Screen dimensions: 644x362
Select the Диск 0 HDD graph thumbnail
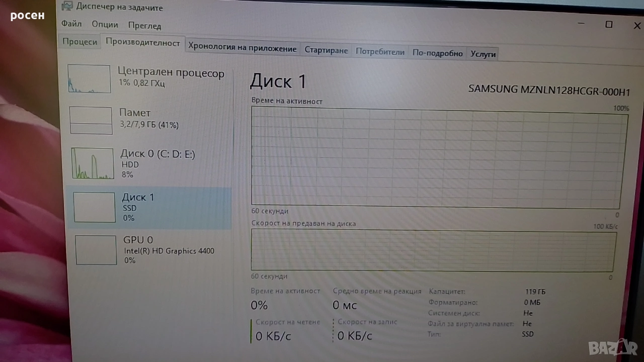93,163
